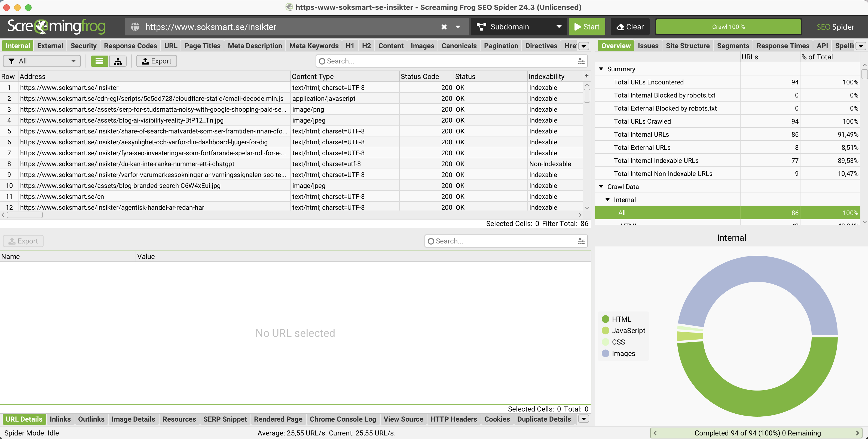This screenshot has height=439, width=868.
Task: Open the Response Times tab
Action: (783, 46)
